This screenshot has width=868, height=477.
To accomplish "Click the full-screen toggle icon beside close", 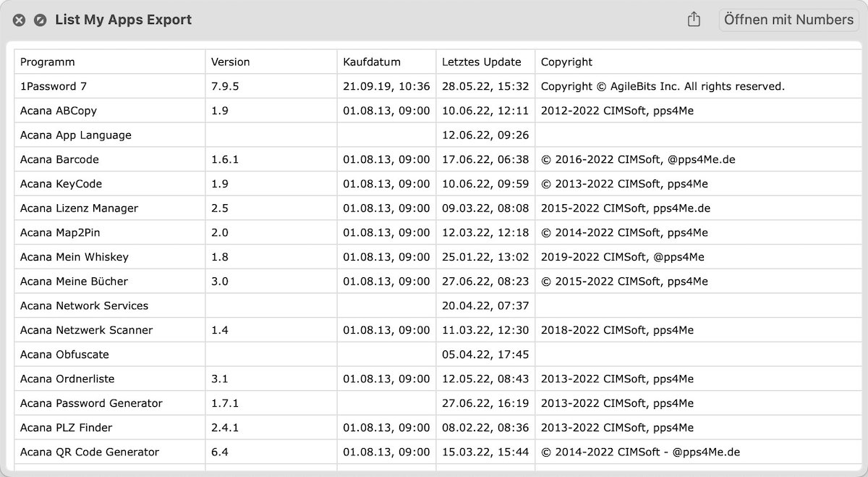I will 41,20.
